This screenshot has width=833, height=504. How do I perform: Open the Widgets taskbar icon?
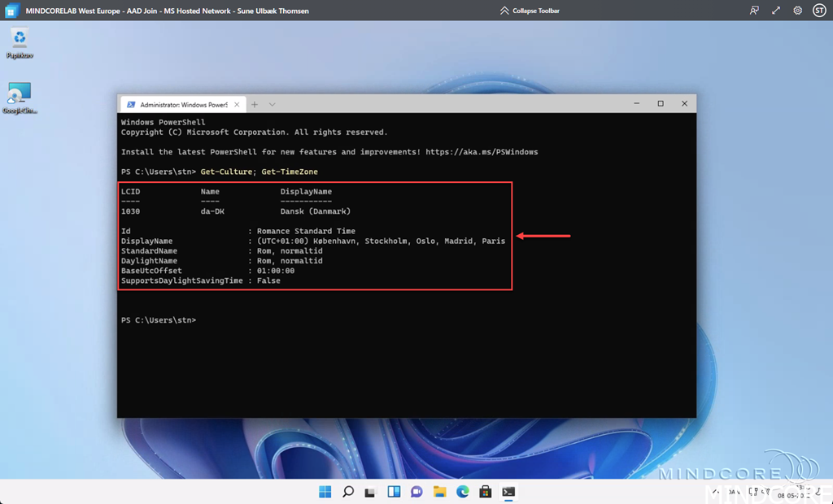pos(394,492)
